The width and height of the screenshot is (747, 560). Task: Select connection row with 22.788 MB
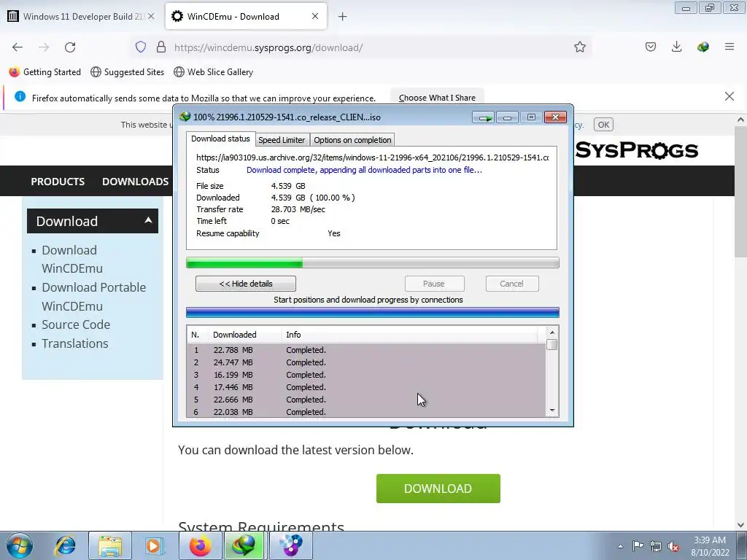coord(366,350)
